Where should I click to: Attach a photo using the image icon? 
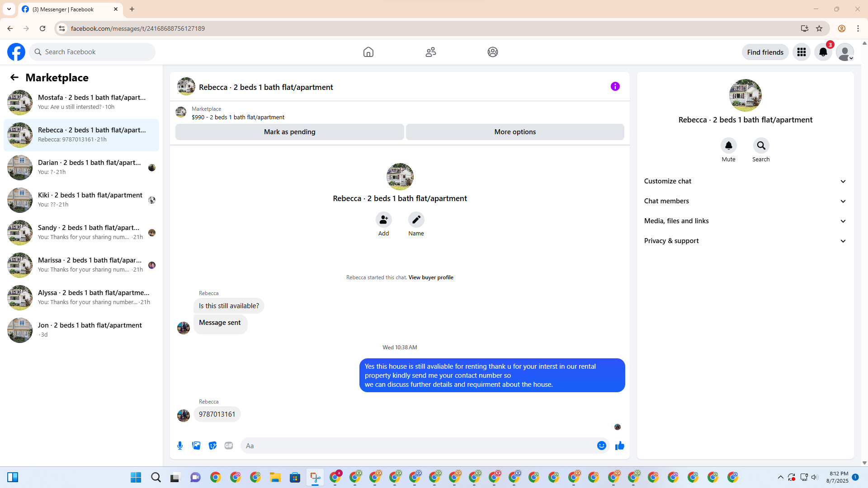point(196,446)
